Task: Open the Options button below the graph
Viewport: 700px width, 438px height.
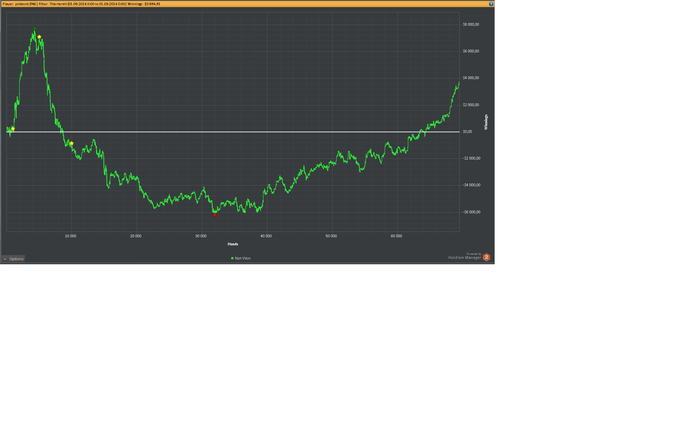Action: coord(13,259)
